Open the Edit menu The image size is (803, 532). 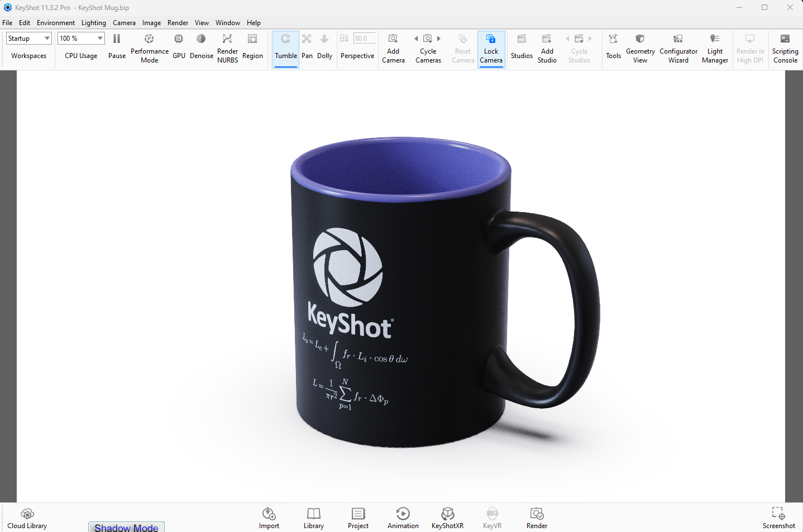25,23
